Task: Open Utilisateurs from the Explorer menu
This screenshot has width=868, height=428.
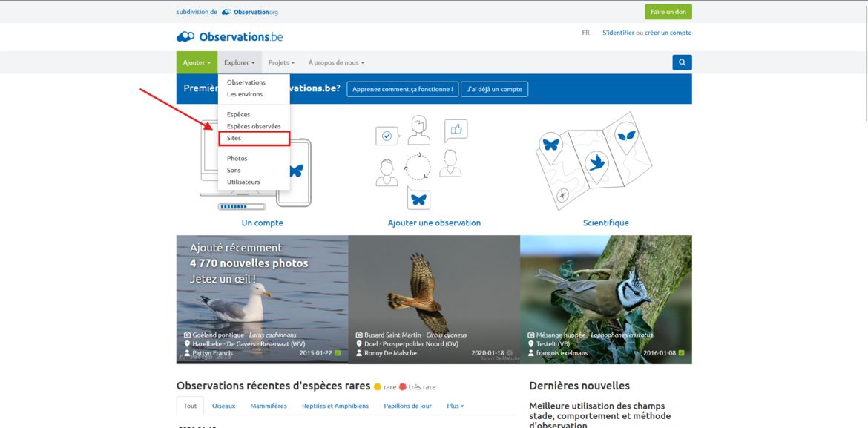Action: [243, 182]
